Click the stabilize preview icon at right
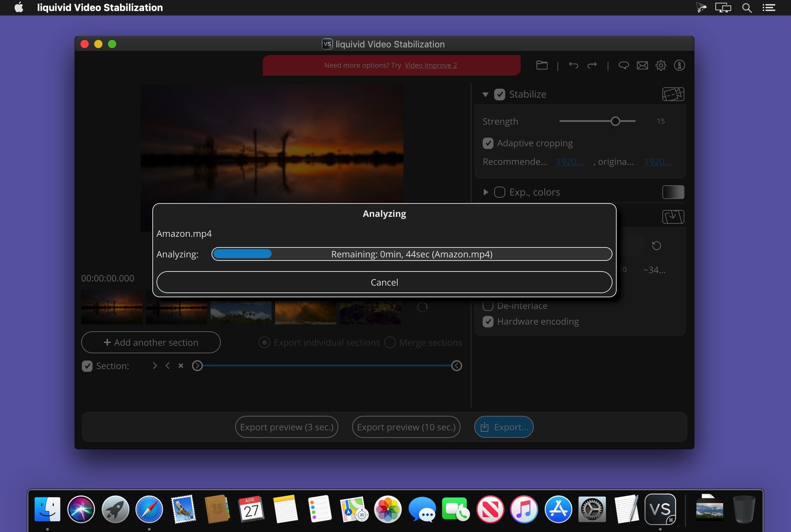Image resolution: width=791 pixels, height=532 pixels. 673,94
